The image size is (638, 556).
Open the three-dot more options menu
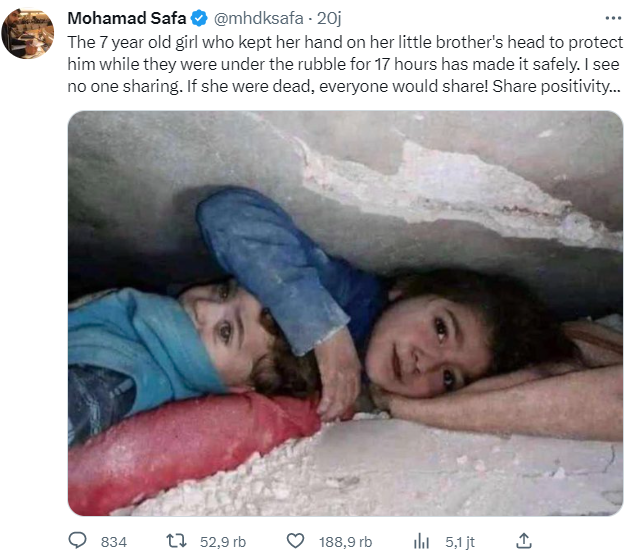pos(611,18)
